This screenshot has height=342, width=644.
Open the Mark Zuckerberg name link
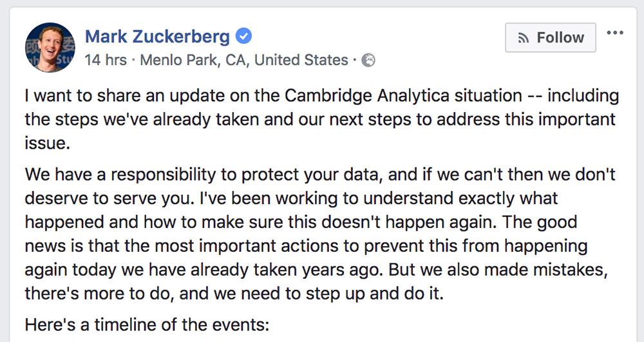click(x=157, y=37)
